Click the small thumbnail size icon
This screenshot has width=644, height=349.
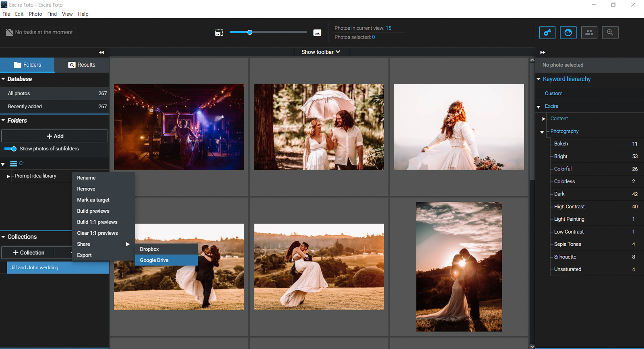(219, 33)
